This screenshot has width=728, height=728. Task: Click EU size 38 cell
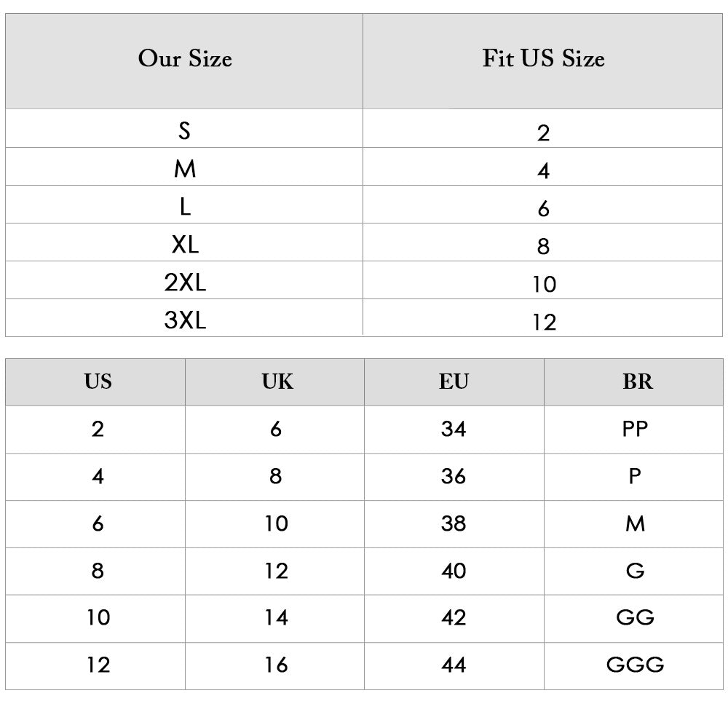pos(454,523)
